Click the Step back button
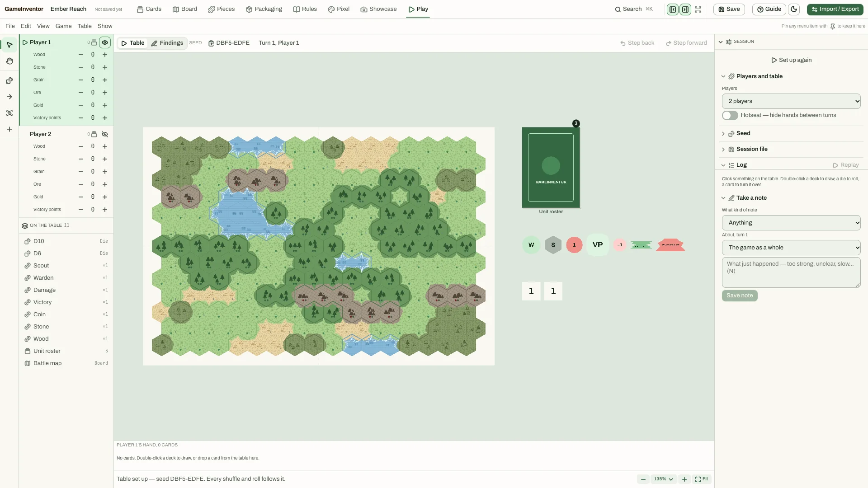 (x=637, y=43)
